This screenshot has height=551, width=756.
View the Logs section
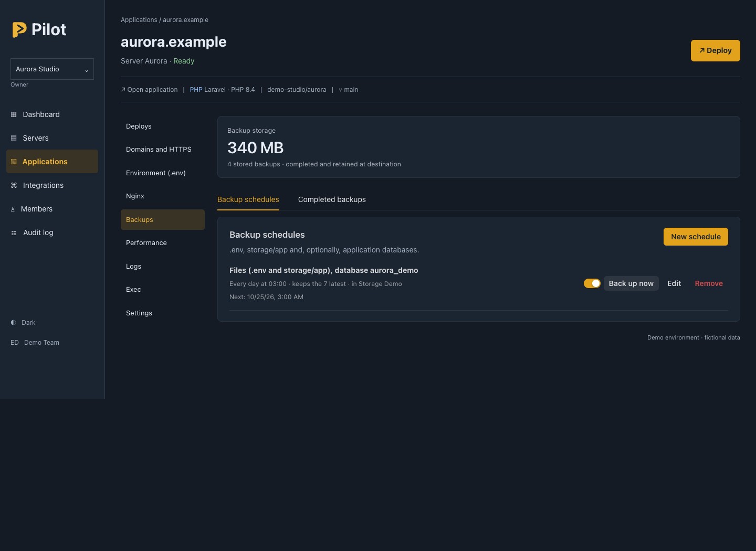coord(163,267)
